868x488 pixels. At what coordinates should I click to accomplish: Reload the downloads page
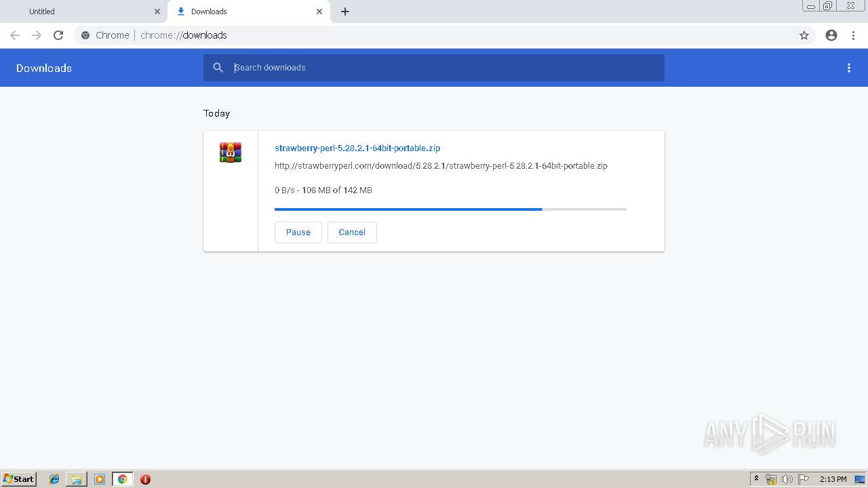(x=58, y=35)
